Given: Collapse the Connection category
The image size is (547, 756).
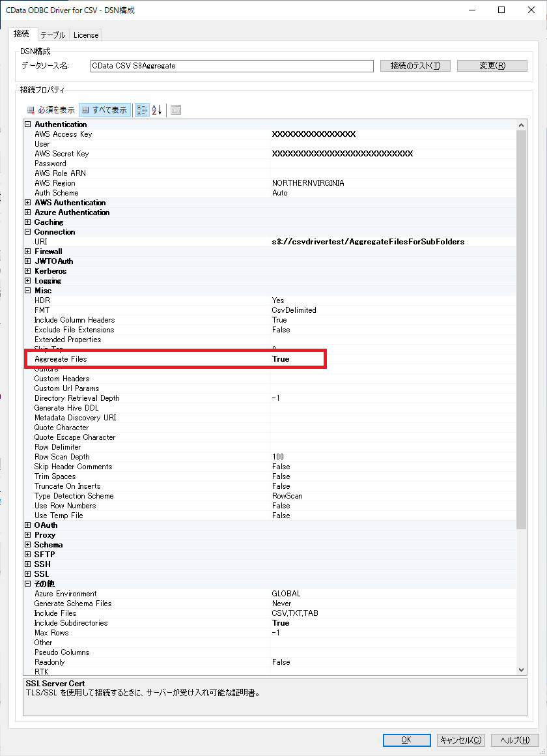Looking at the screenshot, I should [28, 232].
